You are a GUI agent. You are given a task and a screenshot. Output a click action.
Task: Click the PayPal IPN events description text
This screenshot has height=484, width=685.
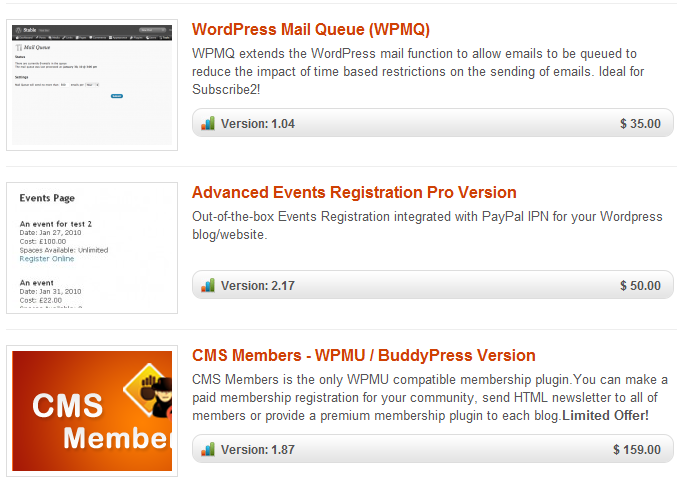point(427,225)
